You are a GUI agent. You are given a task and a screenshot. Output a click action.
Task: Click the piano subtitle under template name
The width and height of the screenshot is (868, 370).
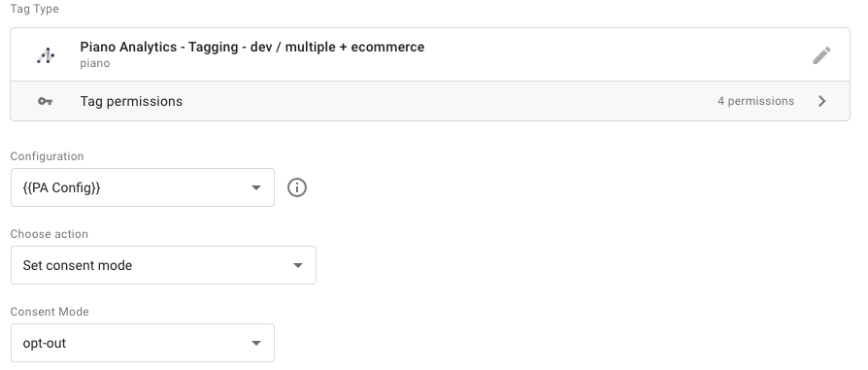94,63
